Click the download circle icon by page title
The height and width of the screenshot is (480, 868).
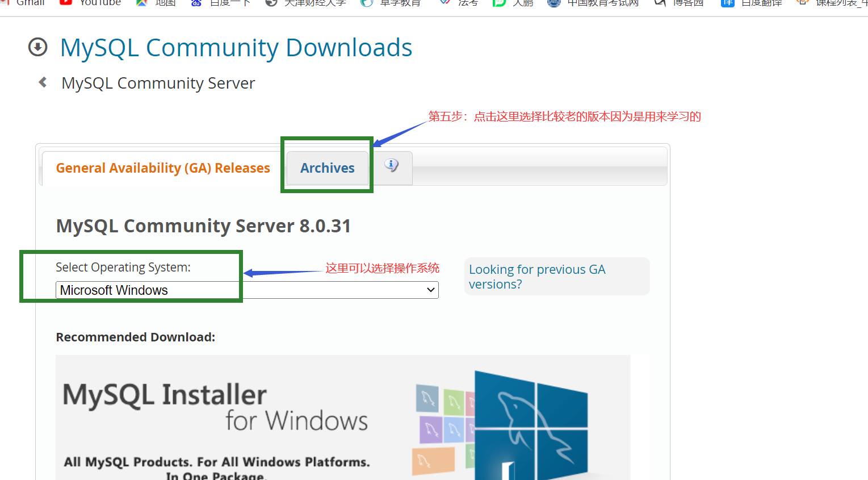coord(38,47)
